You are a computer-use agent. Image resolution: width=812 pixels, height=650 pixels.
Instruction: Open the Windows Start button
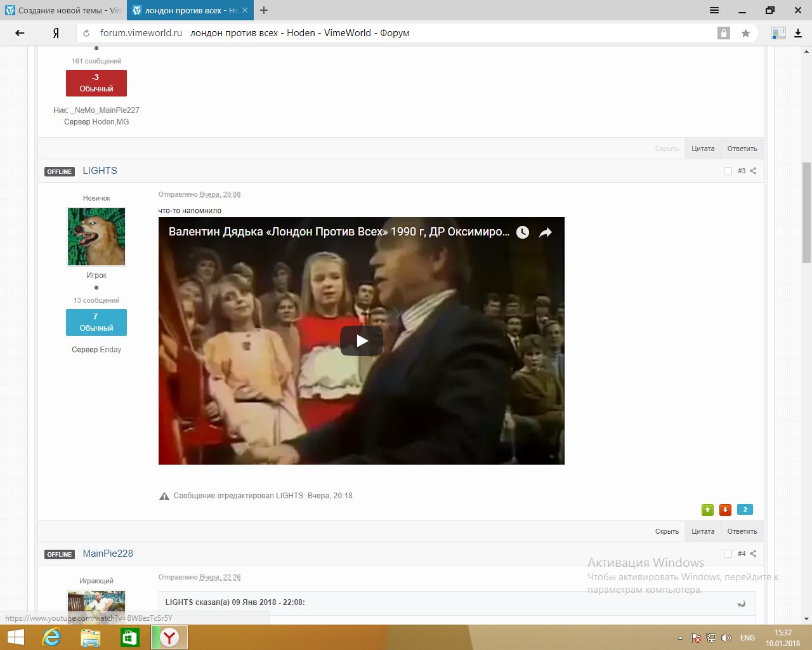(16, 637)
